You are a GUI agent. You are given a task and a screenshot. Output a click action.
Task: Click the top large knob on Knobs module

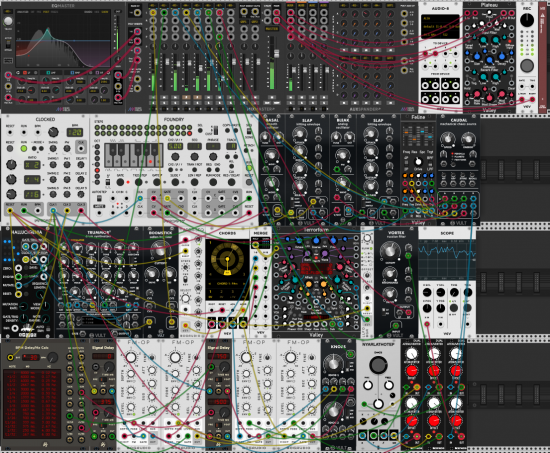(x=333, y=364)
